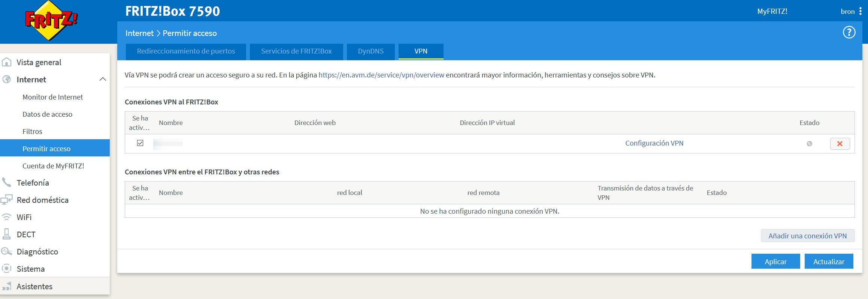Click 'Conexiones VPN entre el FRITZ!Box y otras redes' heading
Image resolution: width=868 pixels, height=299 pixels.
202,172
